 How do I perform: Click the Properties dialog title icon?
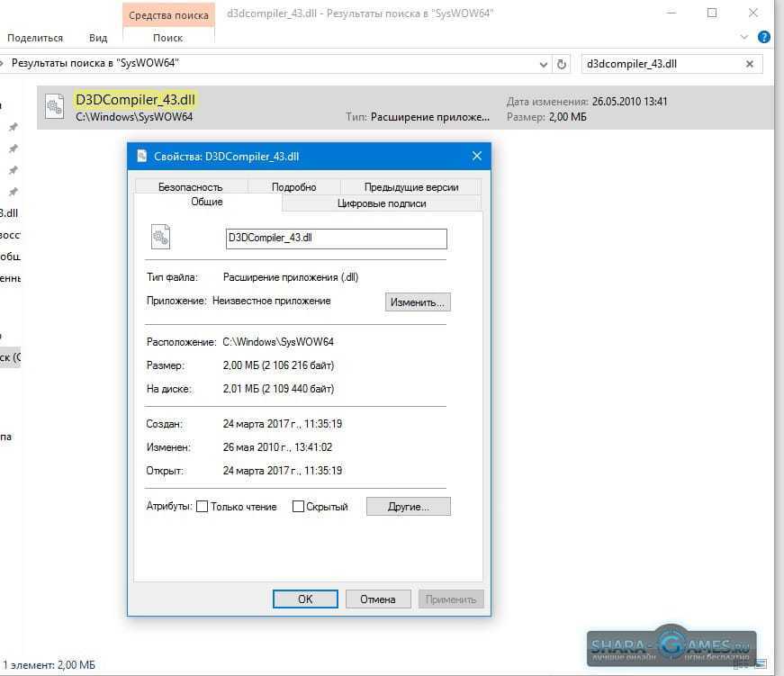[142, 156]
